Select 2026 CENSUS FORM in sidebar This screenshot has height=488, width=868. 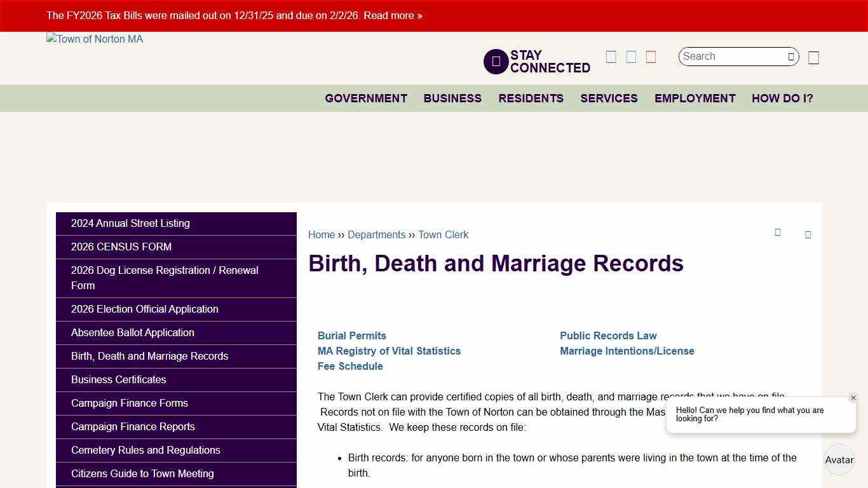tap(121, 247)
